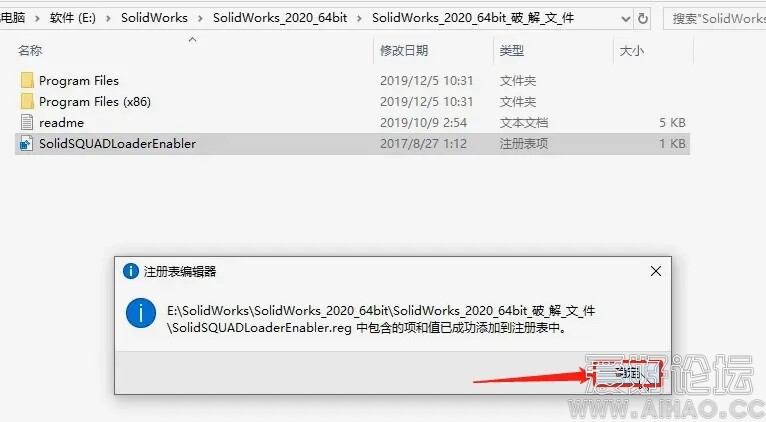Viewport: 766px width, 422px height.
Task: Select the SolidSQUADLoaderEnabler registry file icon
Action: (x=26, y=144)
